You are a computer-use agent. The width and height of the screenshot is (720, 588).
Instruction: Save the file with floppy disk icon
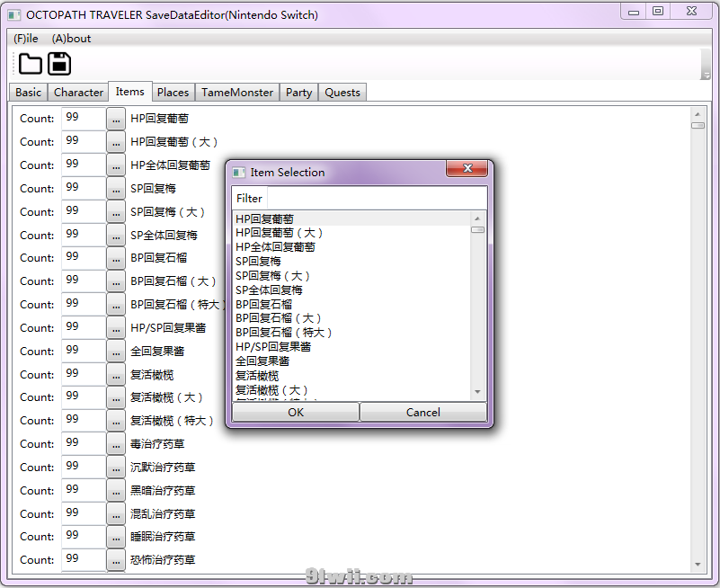pyautogui.click(x=59, y=64)
